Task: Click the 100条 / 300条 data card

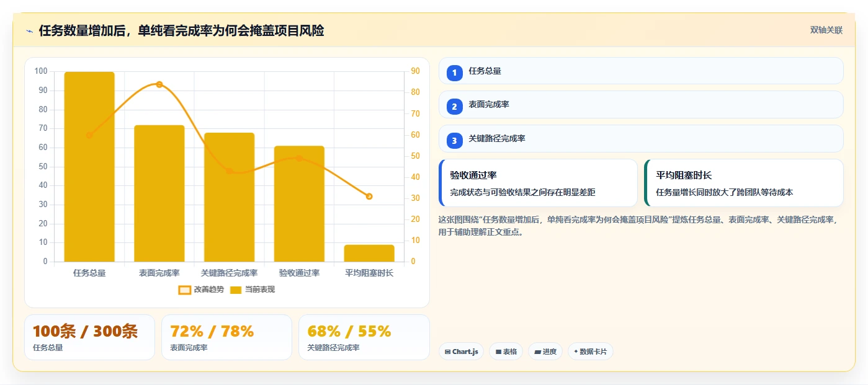Action: coord(89,337)
